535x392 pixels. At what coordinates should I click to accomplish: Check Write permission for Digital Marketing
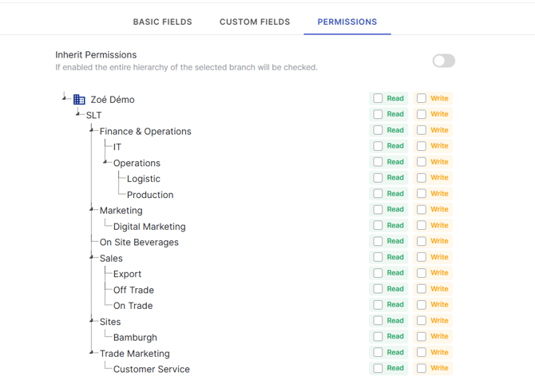pos(422,226)
